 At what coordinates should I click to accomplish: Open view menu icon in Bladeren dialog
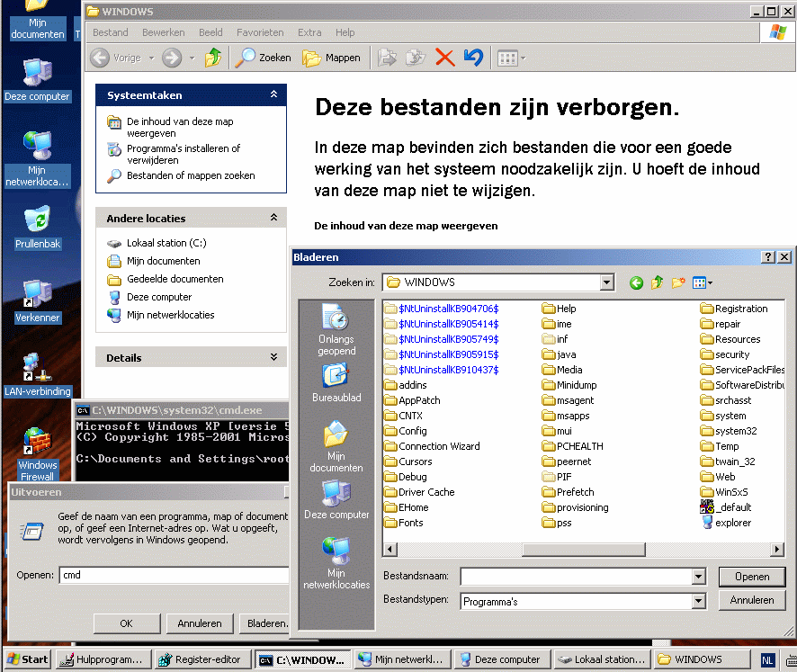[x=702, y=282]
